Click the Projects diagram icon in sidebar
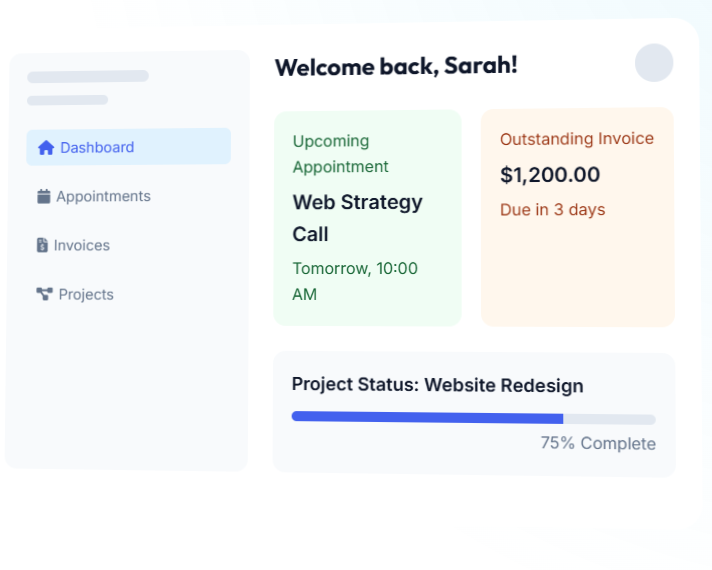 44,295
